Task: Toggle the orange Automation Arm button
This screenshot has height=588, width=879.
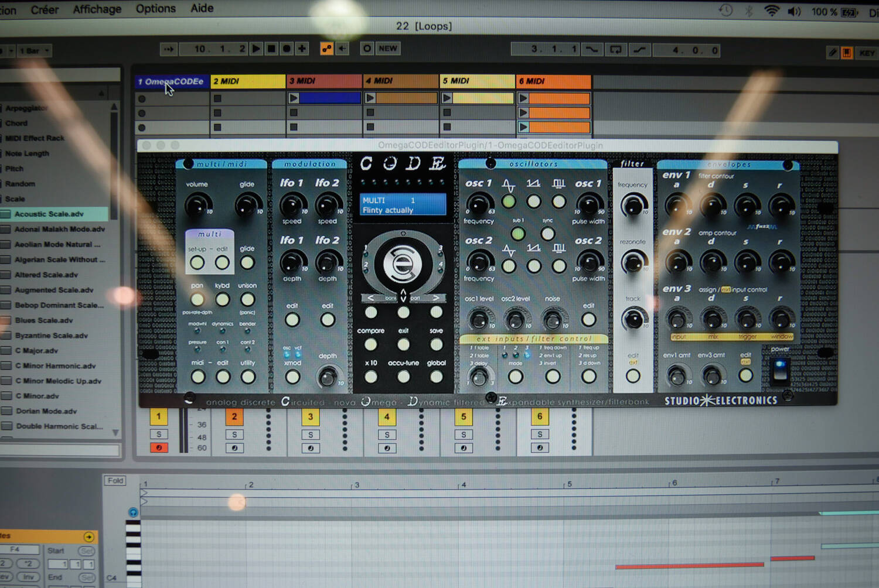Action: click(327, 49)
